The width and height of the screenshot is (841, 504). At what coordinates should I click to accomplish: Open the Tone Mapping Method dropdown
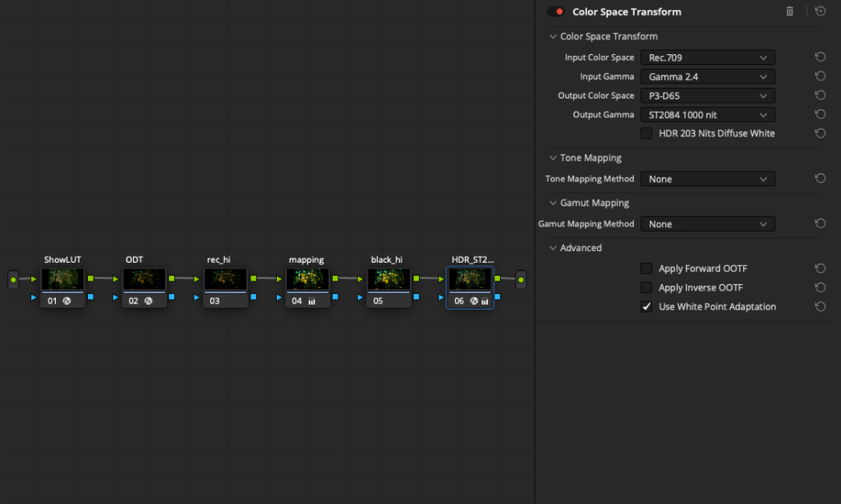(707, 179)
